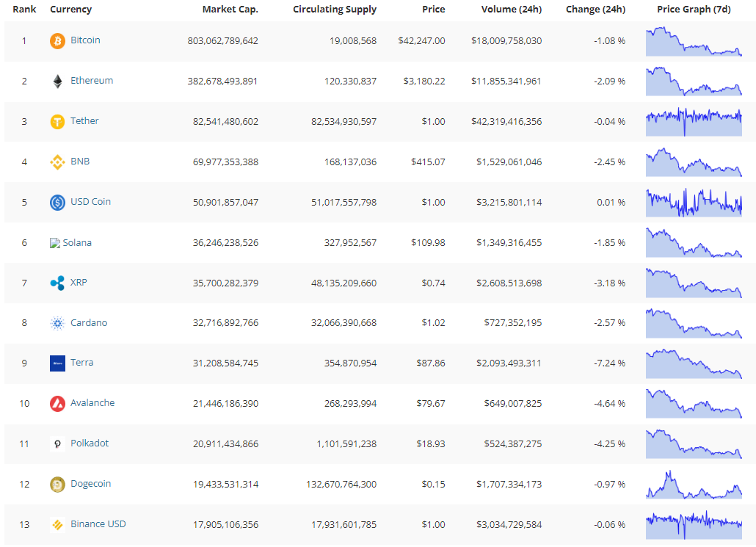This screenshot has width=756, height=547.
Task: View Binance USD 7-day price graph
Action: pyautogui.click(x=694, y=525)
